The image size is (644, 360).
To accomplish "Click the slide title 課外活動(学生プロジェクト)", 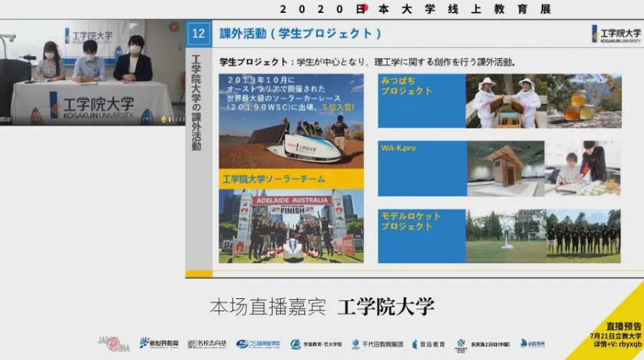I will tap(300, 34).
